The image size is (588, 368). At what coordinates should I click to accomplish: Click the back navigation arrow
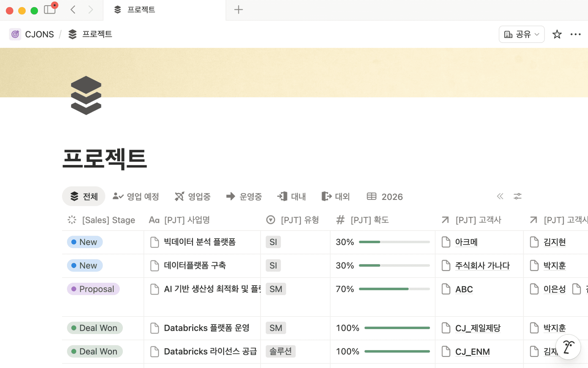73,10
